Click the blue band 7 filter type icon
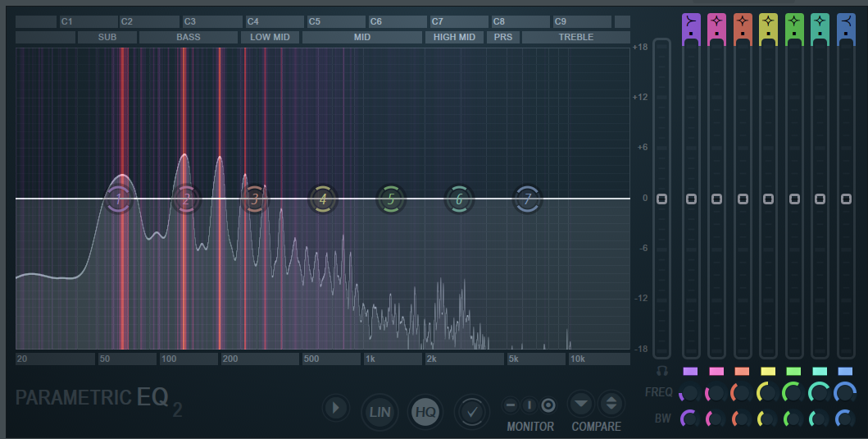The width and height of the screenshot is (868, 439). 846,20
